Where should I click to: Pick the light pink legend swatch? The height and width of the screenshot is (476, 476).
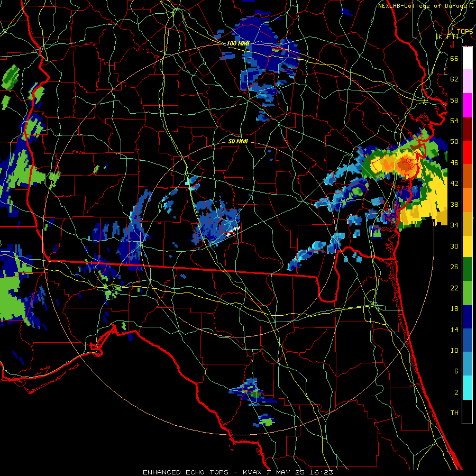pos(467,81)
